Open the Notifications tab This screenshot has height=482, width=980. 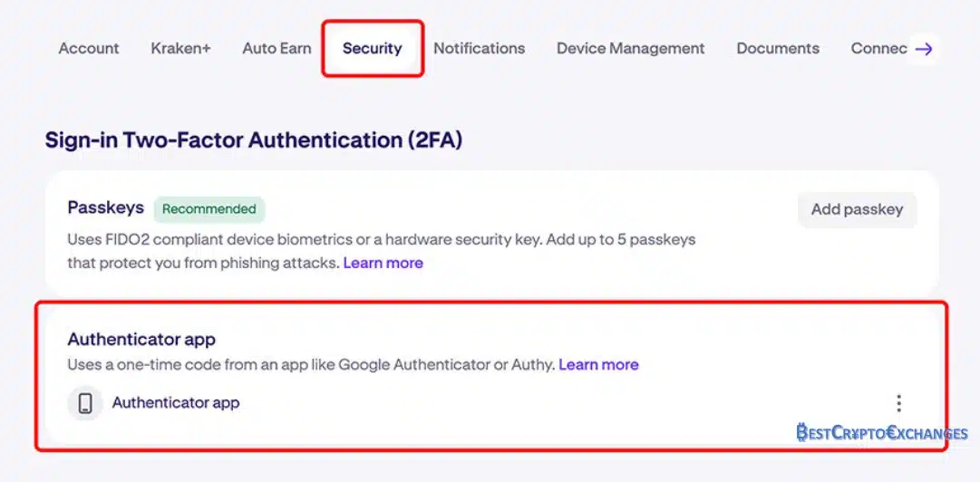pos(480,48)
